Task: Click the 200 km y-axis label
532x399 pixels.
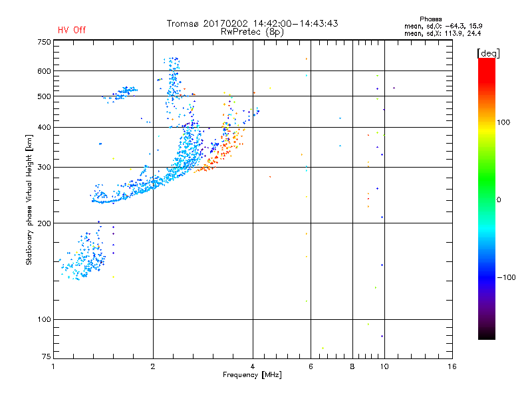Action: [x=44, y=223]
